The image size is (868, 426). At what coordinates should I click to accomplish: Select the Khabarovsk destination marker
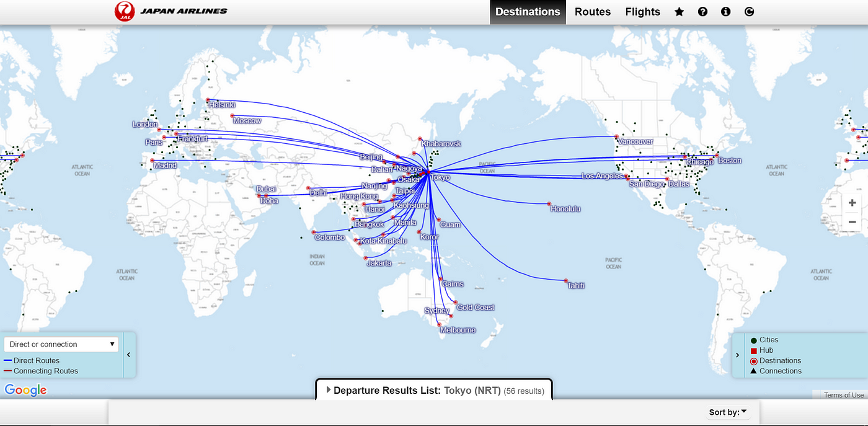click(420, 139)
